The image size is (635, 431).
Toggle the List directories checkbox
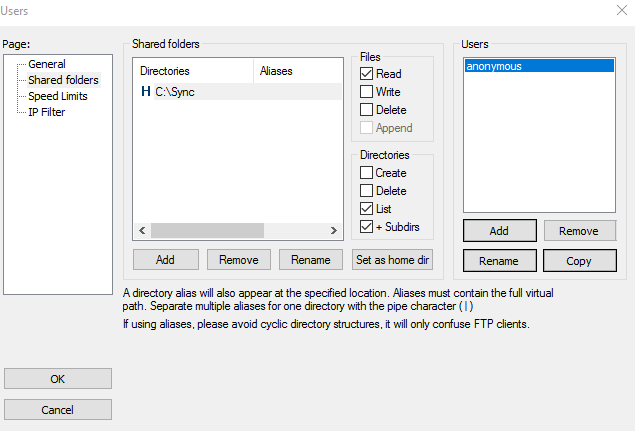click(x=367, y=209)
